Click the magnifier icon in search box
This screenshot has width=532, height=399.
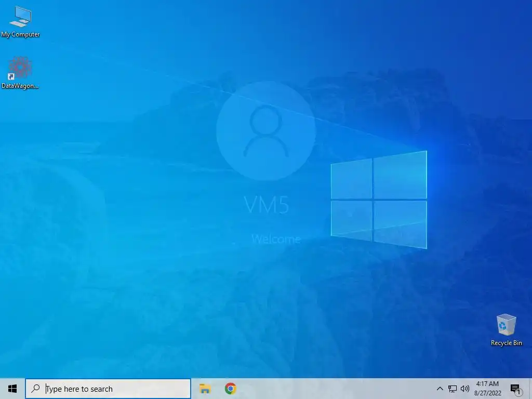click(x=36, y=389)
